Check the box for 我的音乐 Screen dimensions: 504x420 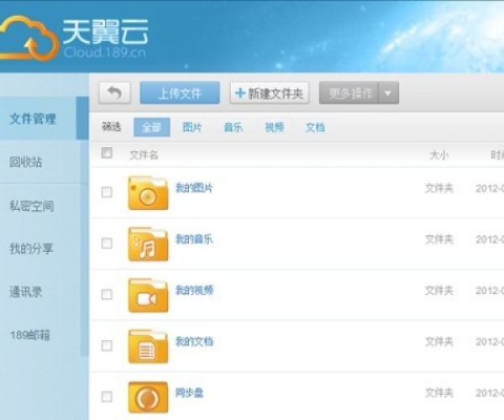coord(107,244)
